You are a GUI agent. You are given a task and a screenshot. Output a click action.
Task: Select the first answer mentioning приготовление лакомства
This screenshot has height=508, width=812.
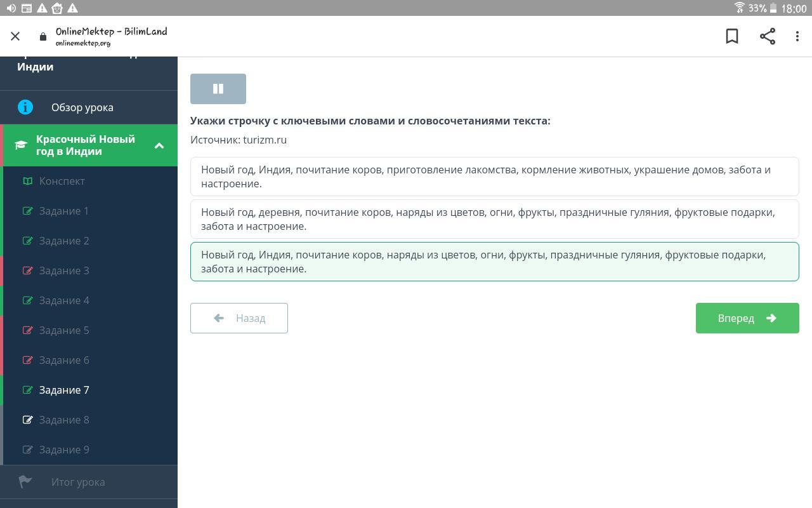pyautogui.click(x=494, y=177)
